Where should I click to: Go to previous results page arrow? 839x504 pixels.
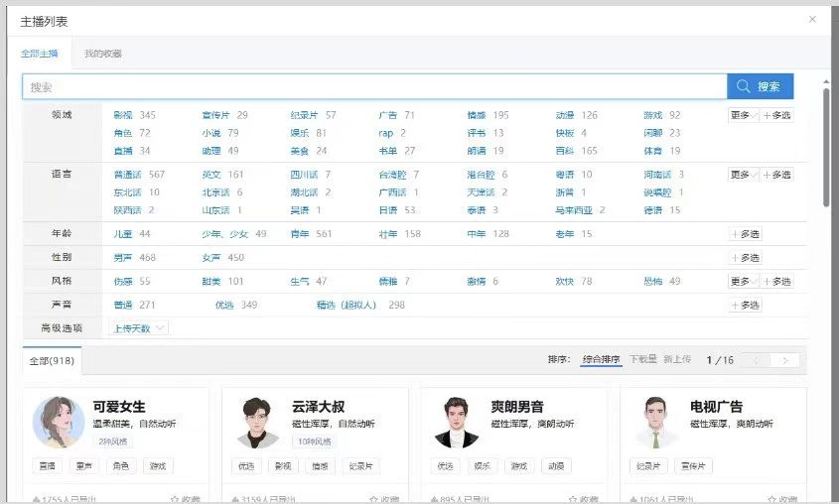coord(757,360)
